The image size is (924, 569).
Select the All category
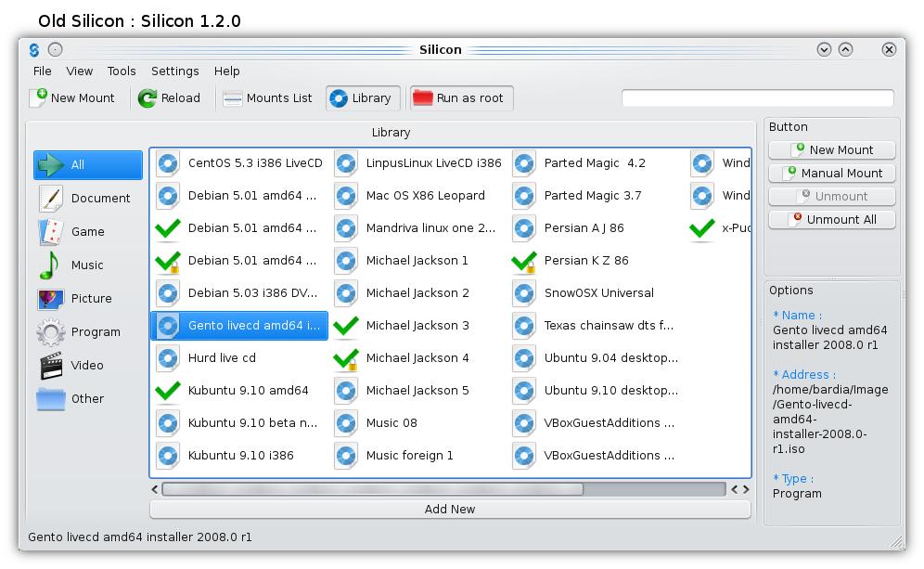pos(88,164)
